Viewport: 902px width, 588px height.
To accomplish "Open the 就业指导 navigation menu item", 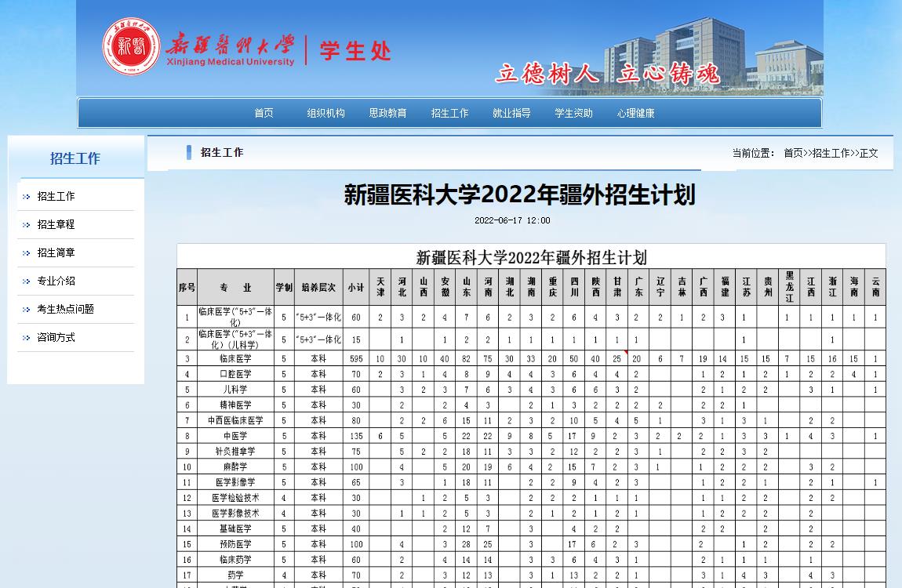I will 511,113.
